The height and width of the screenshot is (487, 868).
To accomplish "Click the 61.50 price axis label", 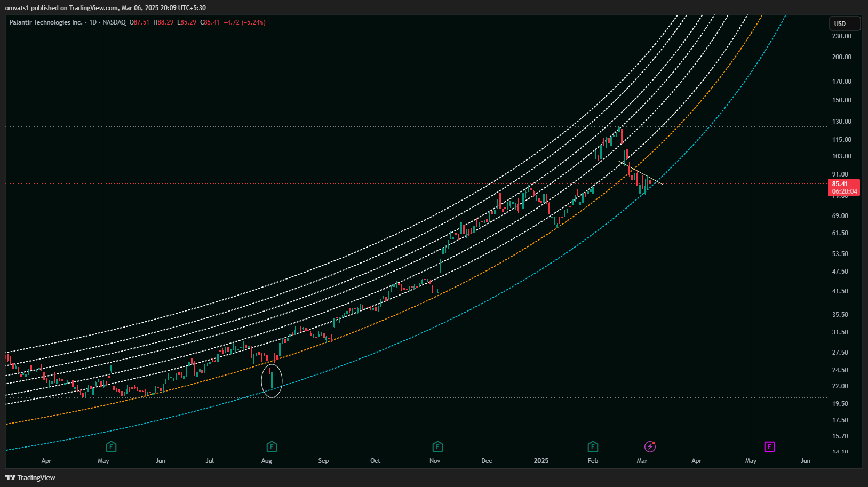I will 840,233.
